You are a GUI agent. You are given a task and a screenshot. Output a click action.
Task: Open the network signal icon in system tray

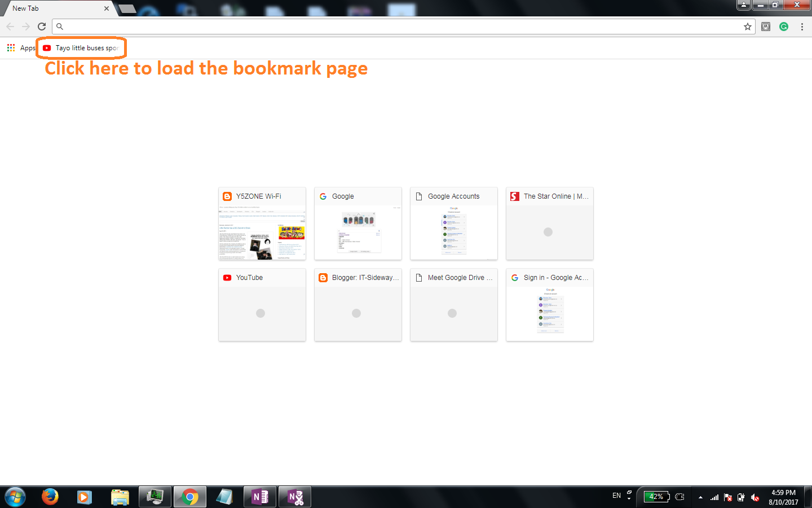coord(714,497)
